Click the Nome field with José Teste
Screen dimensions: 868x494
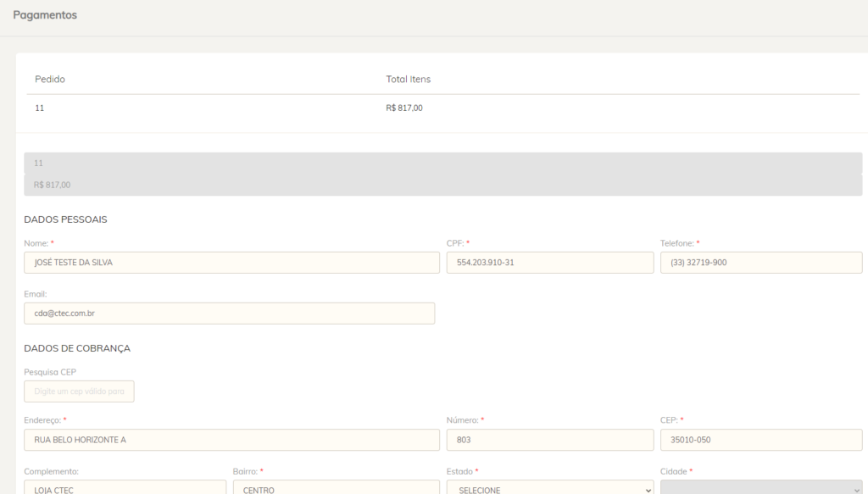click(x=231, y=263)
